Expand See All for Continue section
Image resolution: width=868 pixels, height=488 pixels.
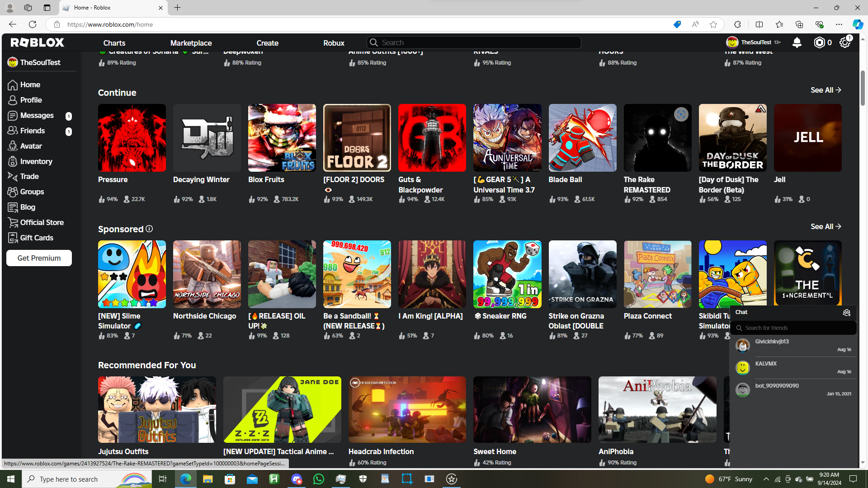826,90
